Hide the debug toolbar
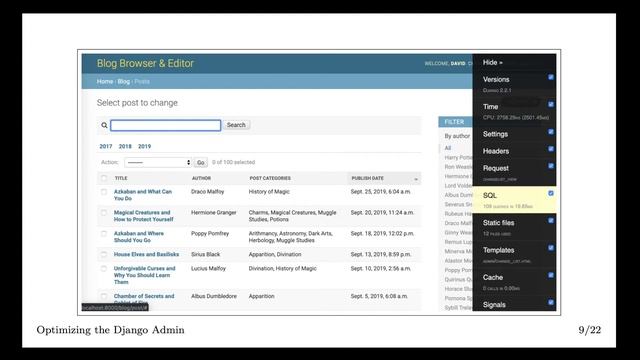The width and height of the screenshot is (640, 360). (x=493, y=62)
